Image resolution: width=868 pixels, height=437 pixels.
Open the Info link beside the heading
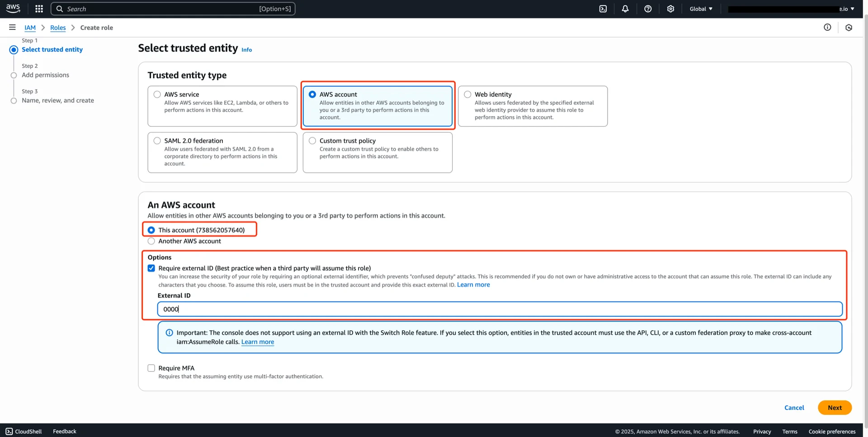(246, 50)
